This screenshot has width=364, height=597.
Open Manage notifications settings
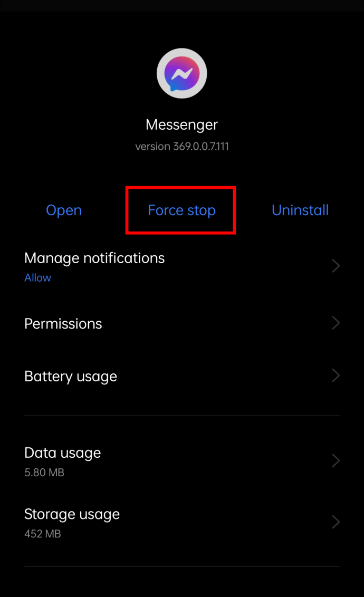click(182, 266)
